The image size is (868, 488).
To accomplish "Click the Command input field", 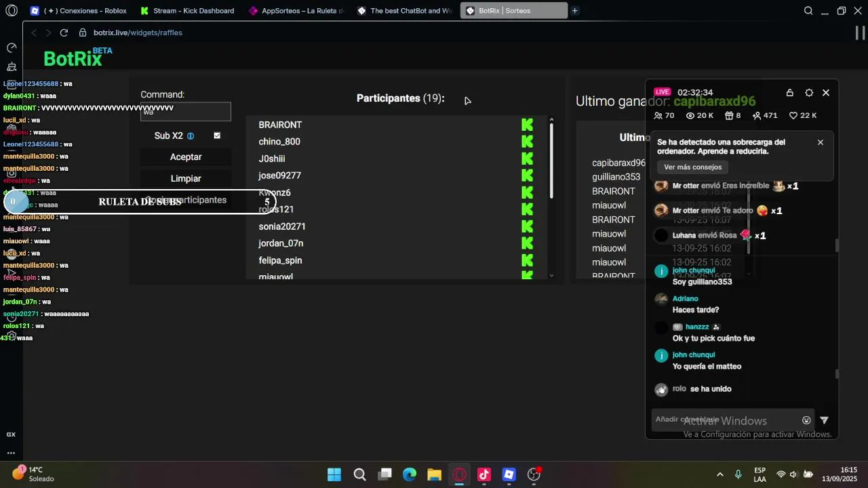I will (186, 112).
